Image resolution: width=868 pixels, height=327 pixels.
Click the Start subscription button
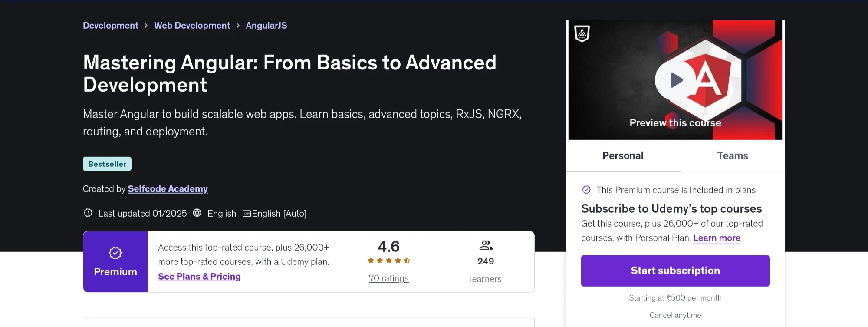(675, 271)
